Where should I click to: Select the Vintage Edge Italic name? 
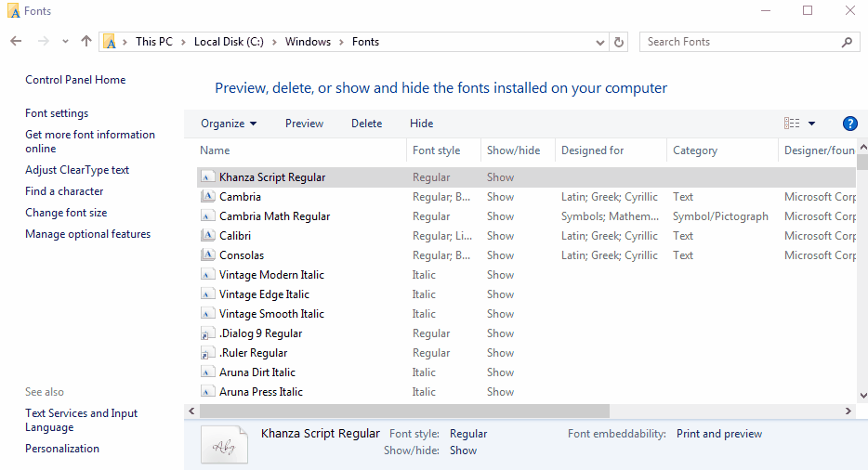264,294
